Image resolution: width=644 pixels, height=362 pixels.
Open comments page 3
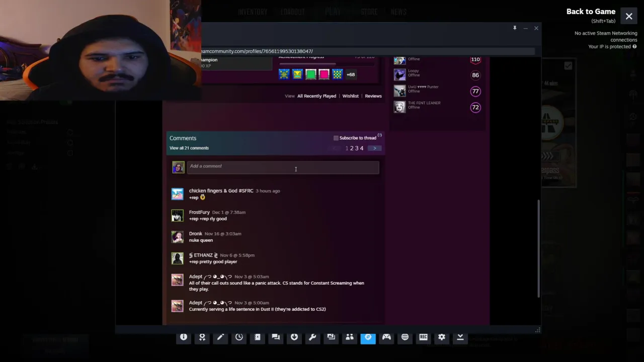pos(357,148)
